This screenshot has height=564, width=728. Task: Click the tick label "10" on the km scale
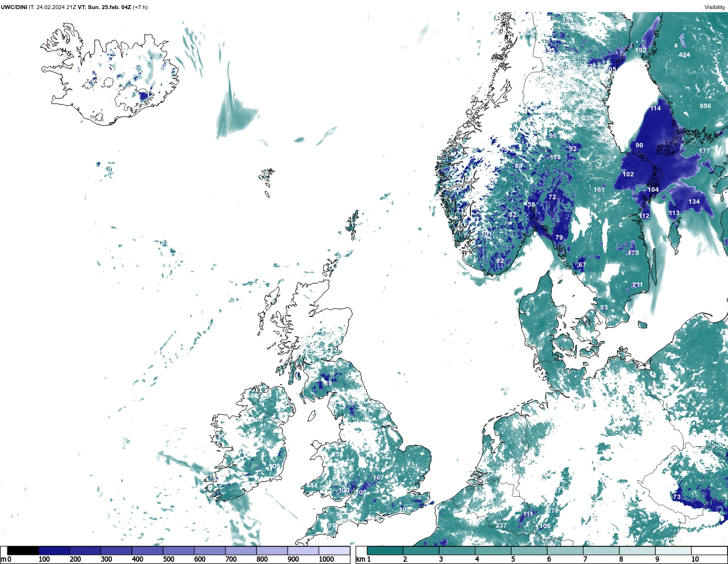[696, 559]
